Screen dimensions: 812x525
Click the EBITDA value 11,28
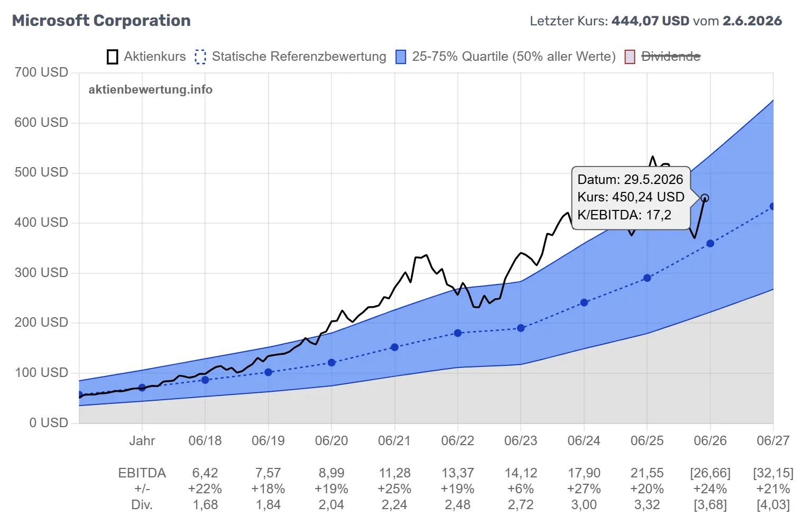coord(394,473)
